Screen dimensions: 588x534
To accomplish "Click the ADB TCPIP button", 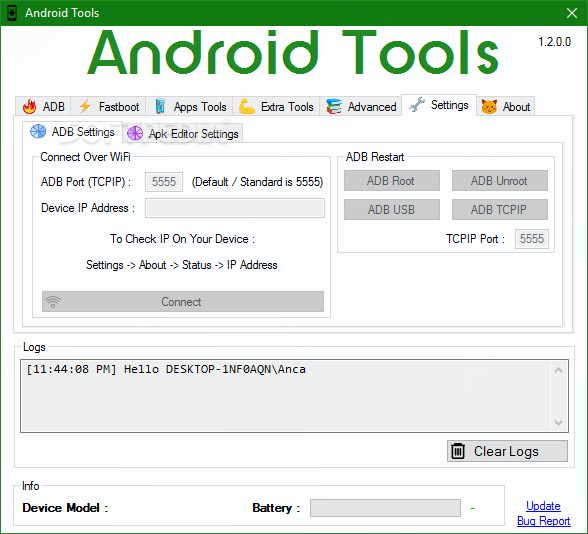I will tap(500, 209).
